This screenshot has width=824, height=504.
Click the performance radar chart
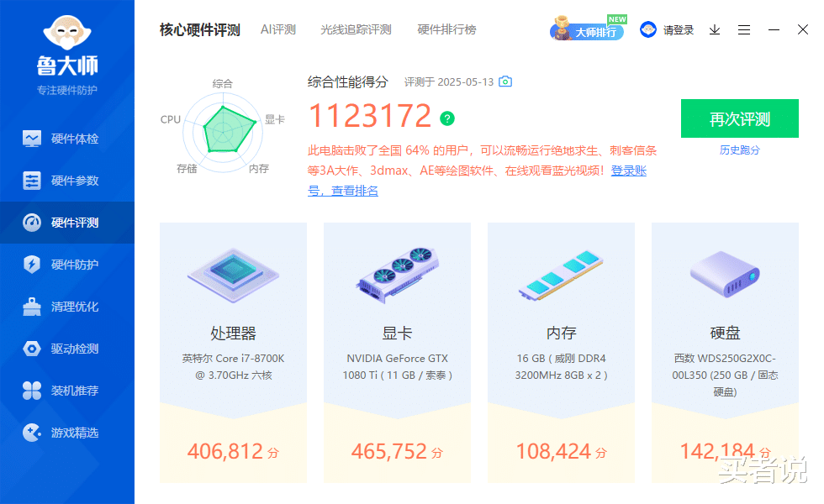(224, 133)
